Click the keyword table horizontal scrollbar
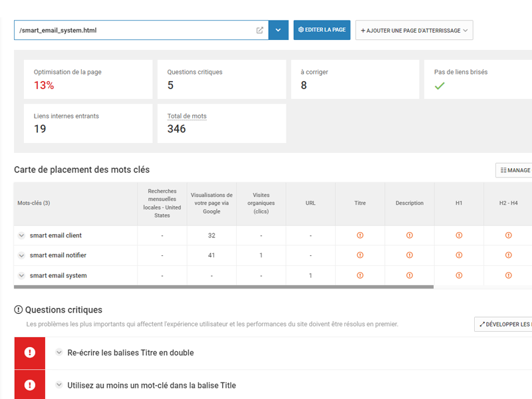Image resolution: width=532 pixels, height=399 pixels. click(x=223, y=287)
